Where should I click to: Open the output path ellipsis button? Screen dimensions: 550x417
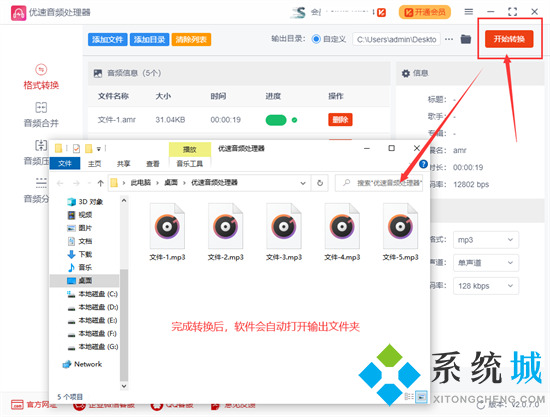point(449,39)
